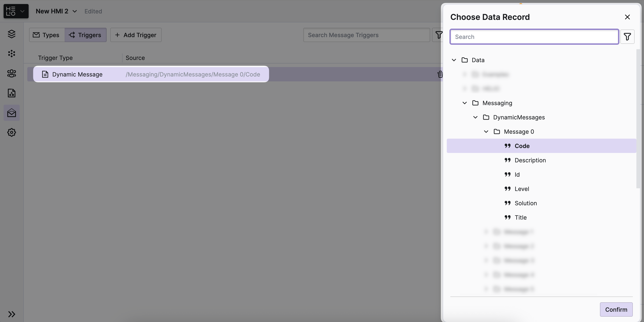Open the users group sidebar icon

11,73
